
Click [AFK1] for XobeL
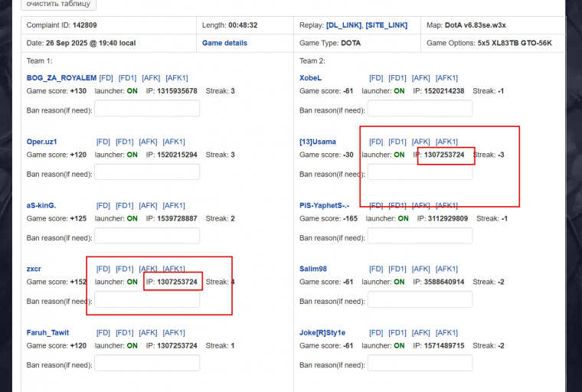(446, 78)
